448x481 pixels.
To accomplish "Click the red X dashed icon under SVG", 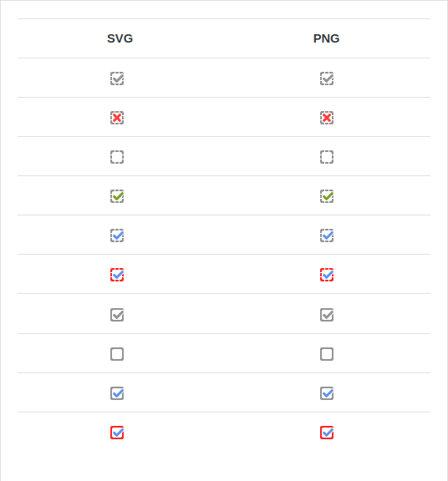I will 117,118.
